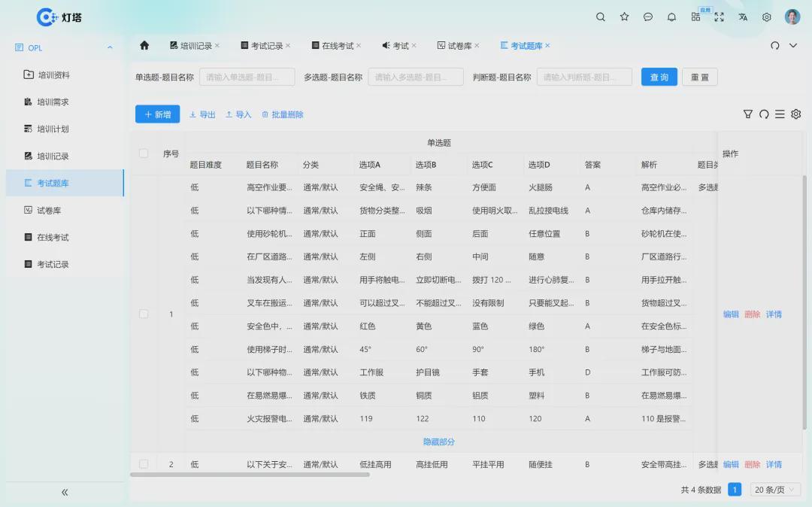Screen dimensions: 812x507
Task: Close the 在线考试 tab
Action: pos(359,46)
